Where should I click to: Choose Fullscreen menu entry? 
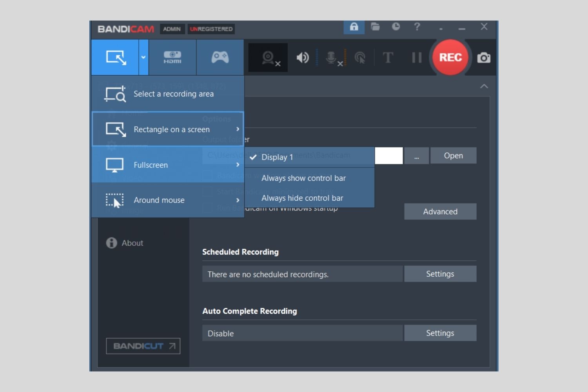[x=168, y=165]
